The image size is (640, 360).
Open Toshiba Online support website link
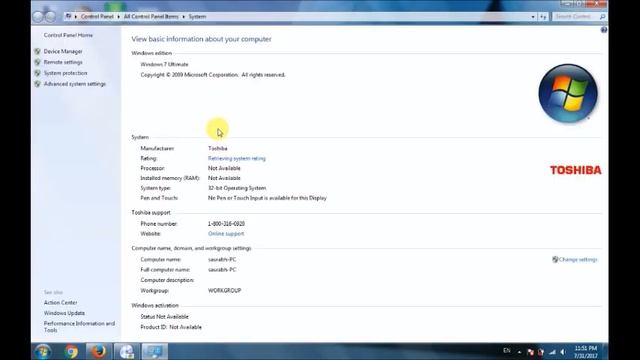click(x=226, y=234)
